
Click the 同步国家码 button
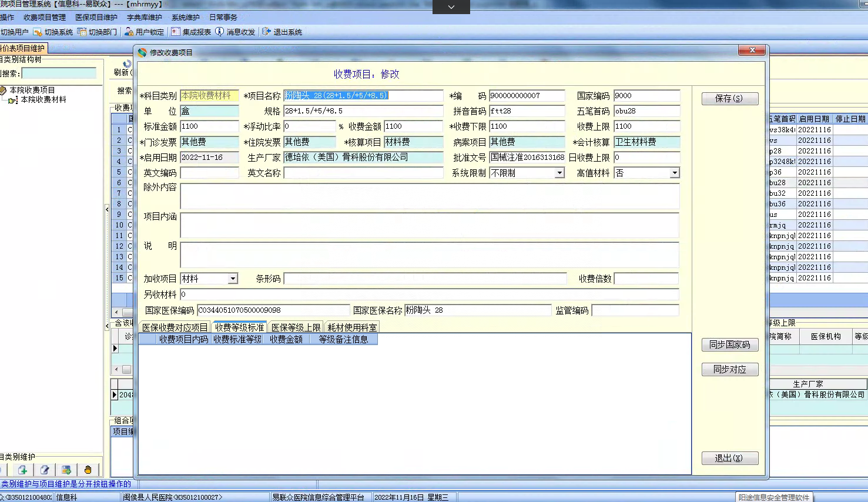[x=729, y=344]
